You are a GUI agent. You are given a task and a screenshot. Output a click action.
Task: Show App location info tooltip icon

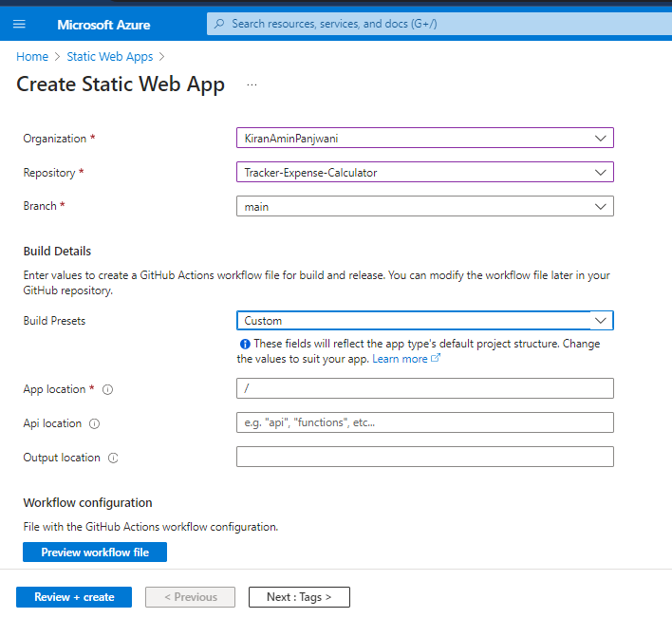107,389
